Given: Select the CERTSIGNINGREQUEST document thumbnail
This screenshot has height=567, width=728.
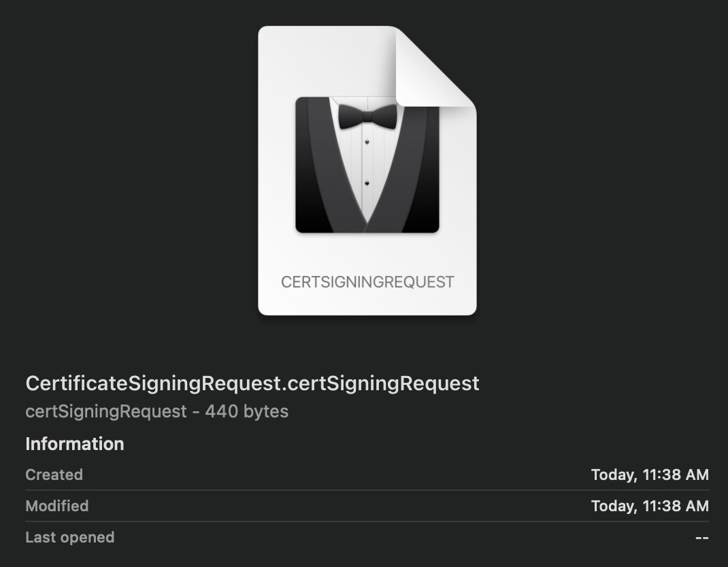Looking at the screenshot, I should (367, 170).
